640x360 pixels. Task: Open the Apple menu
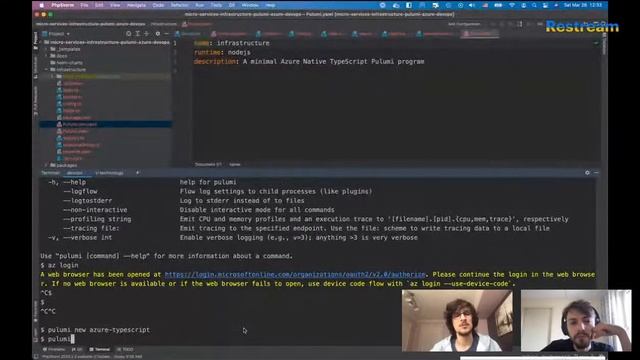pos(41,5)
